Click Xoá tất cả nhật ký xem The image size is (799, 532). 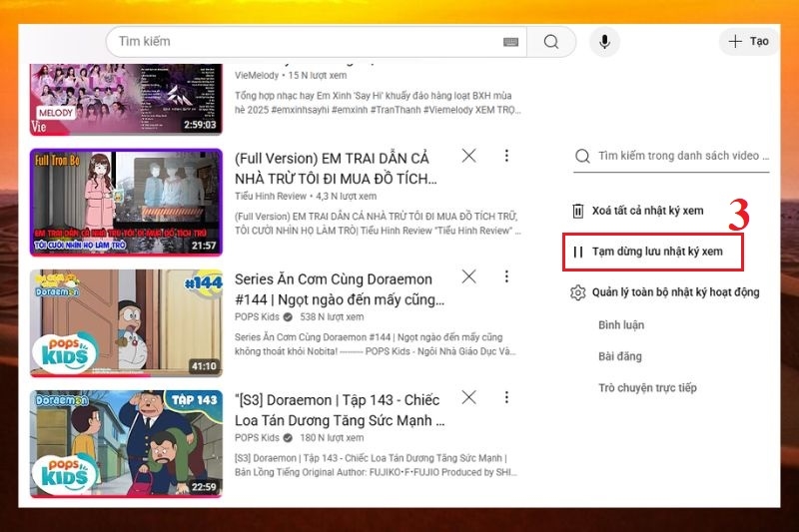(647, 211)
